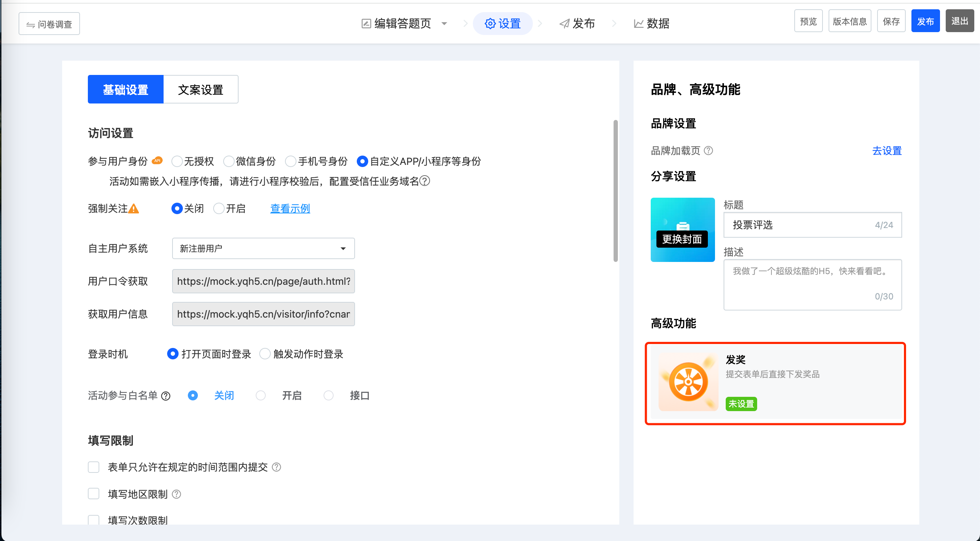
Task: Select the 微信身份 radio option
Action: [229, 162]
